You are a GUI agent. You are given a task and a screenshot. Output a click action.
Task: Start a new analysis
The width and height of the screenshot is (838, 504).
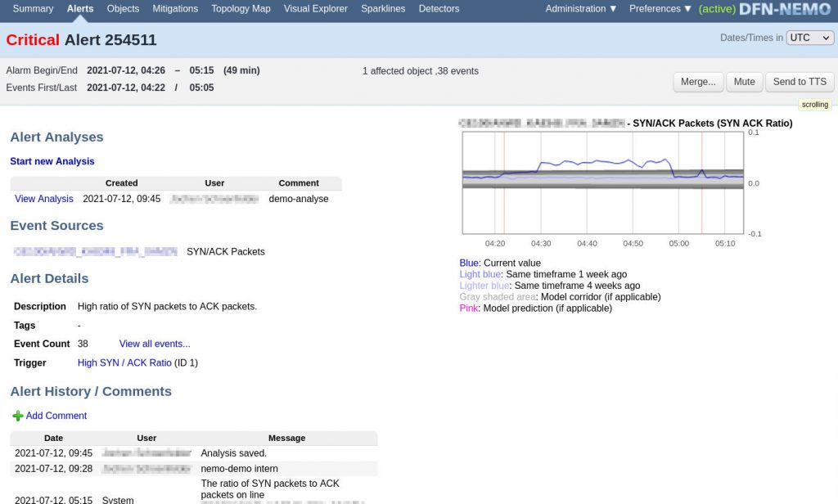click(x=52, y=161)
